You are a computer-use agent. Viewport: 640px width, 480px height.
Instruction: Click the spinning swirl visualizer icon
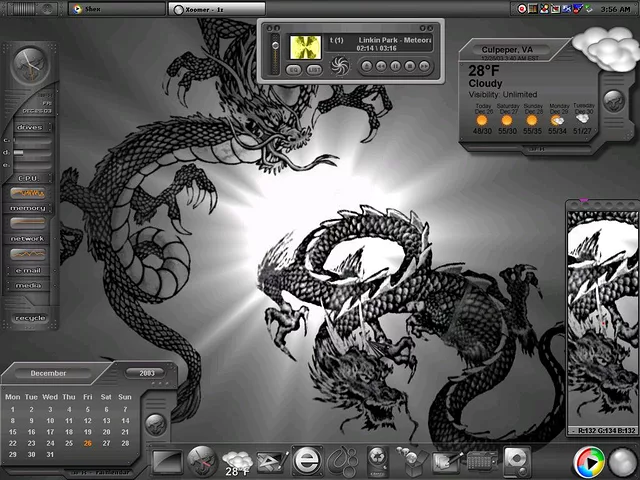click(x=340, y=66)
